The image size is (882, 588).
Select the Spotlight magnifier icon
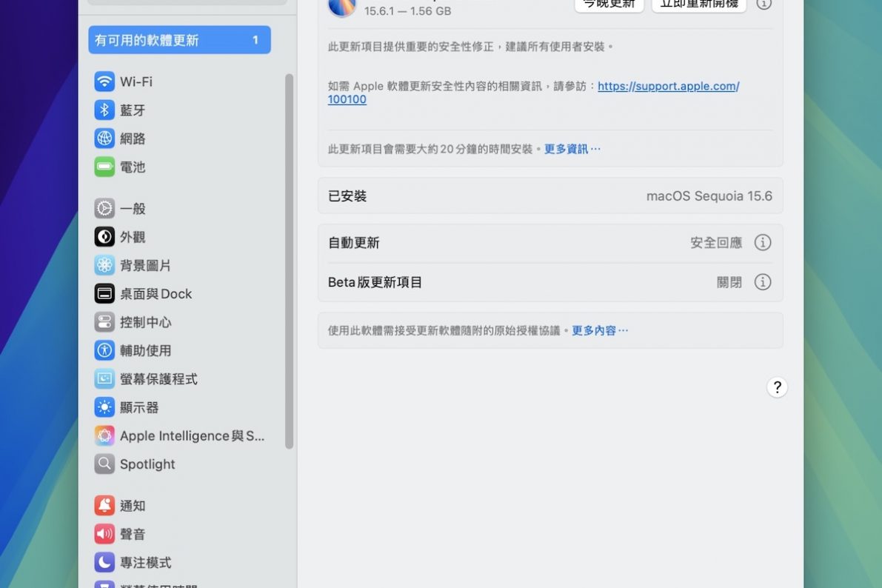coord(104,464)
